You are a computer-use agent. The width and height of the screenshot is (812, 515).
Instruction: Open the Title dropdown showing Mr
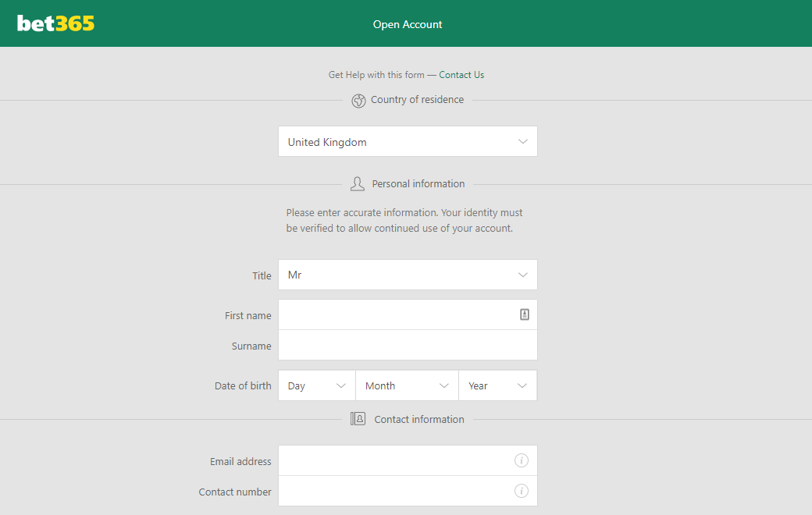[408, 275]
